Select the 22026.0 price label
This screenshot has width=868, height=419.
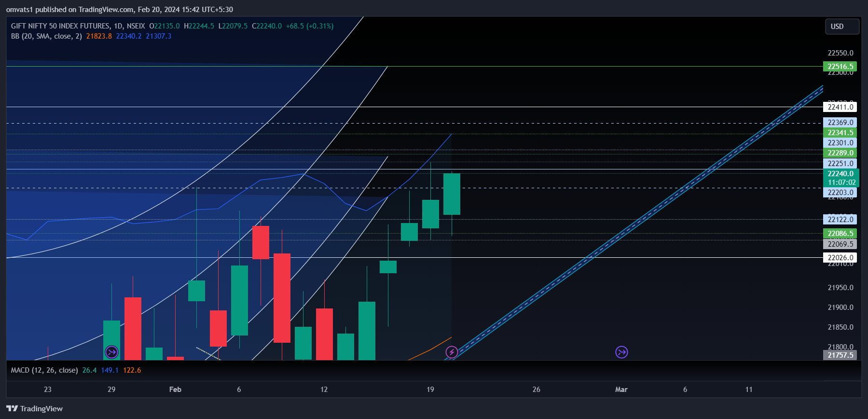(840, 258)
